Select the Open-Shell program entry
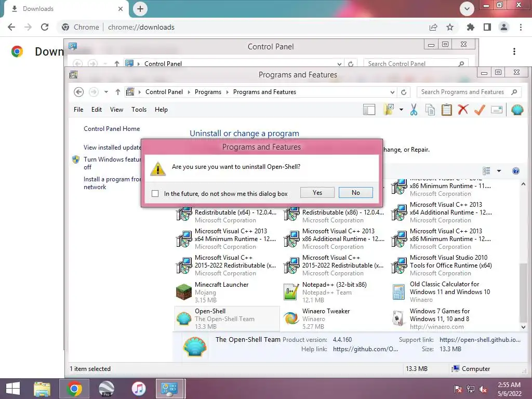 coord(227,318)
